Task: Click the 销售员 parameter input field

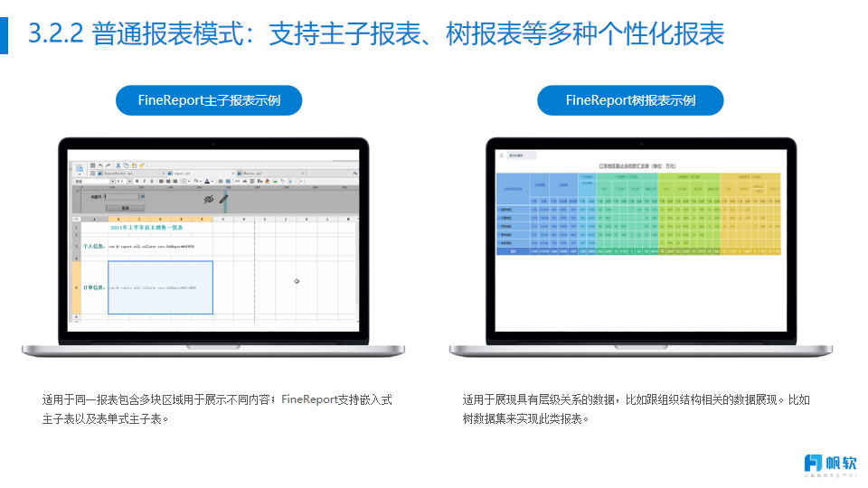Action: 121,196
